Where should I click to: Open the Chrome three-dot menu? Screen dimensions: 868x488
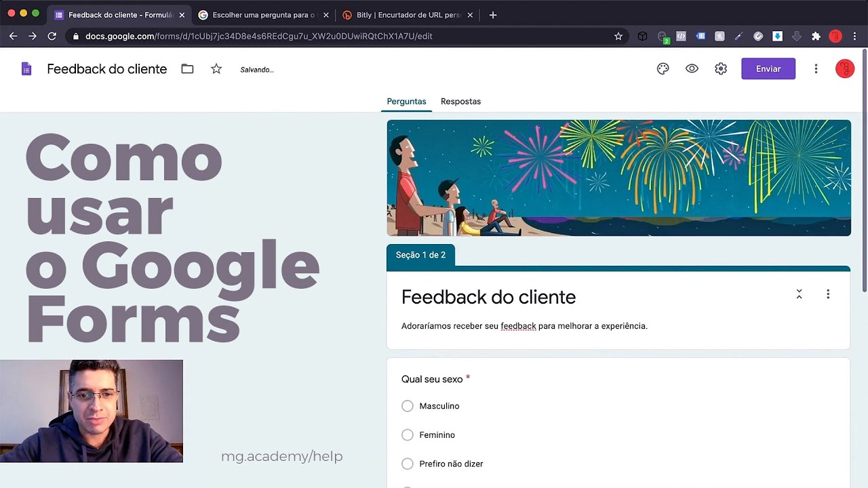(x=854, y=36)
